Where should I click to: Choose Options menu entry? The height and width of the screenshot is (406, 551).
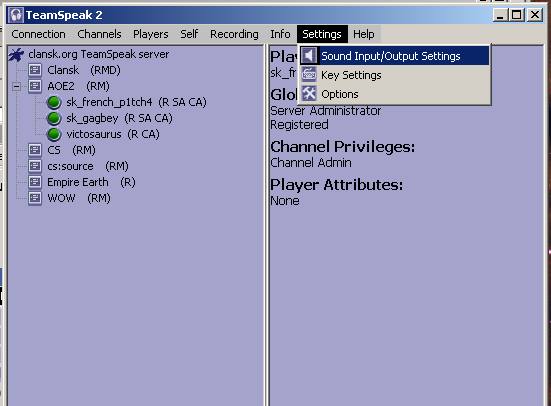pos(394,94)
